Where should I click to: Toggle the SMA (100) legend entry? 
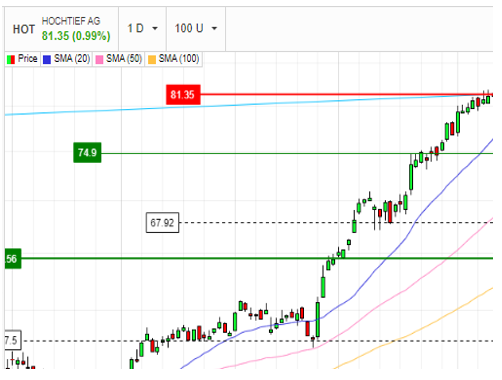(x=174, y=59)
